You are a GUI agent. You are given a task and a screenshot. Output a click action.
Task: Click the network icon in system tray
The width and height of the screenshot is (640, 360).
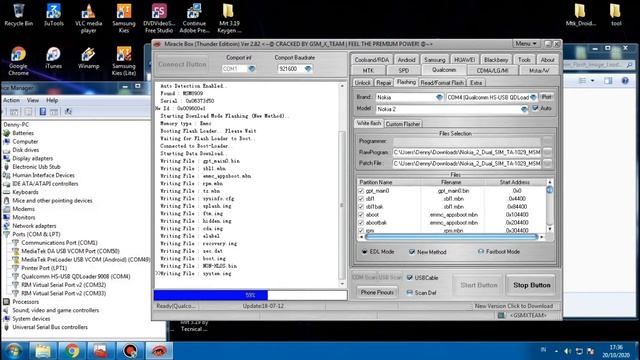click(x=579, y=351)
